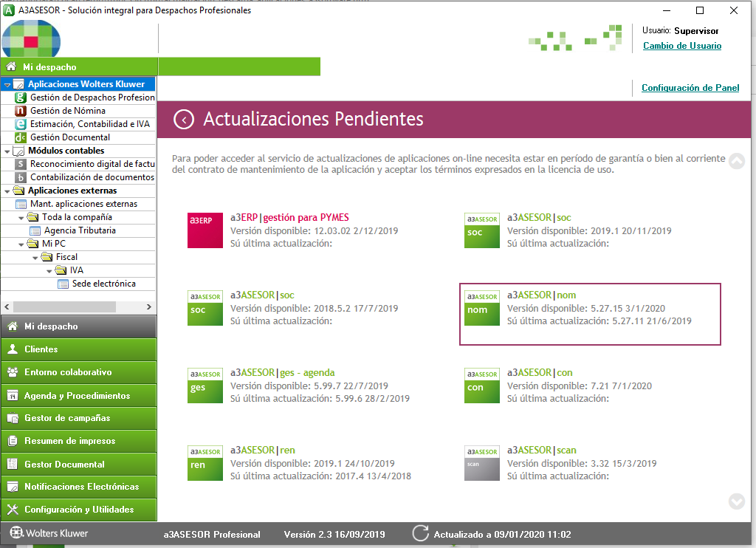
Task: Click the a3ASESOR soc 2019.1 tile icon
Action: 481,230
